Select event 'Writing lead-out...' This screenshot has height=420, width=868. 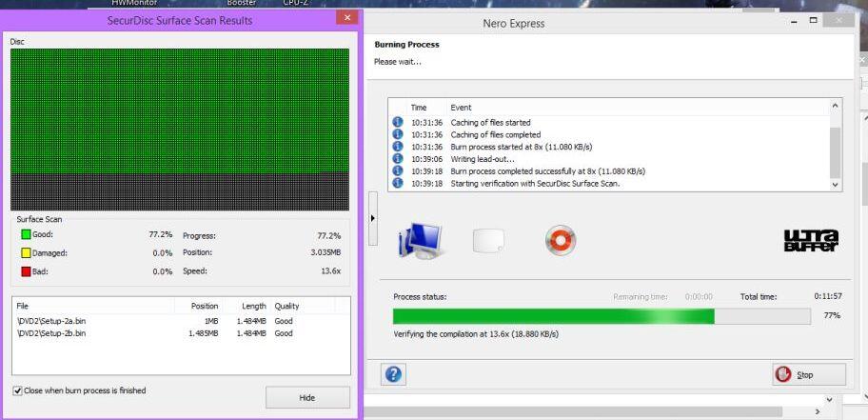click(x=609, y=158)
